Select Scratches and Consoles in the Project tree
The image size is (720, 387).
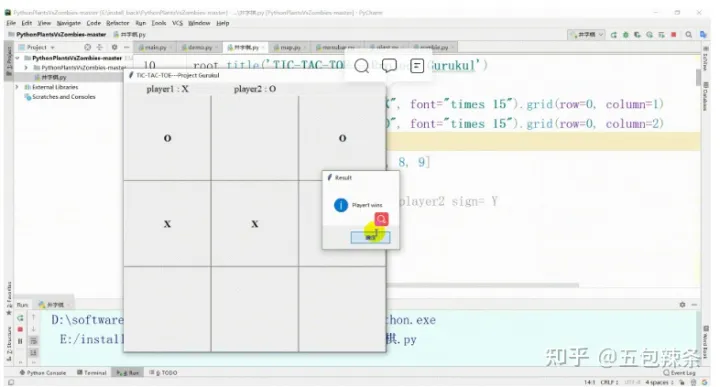coord(60,97)
